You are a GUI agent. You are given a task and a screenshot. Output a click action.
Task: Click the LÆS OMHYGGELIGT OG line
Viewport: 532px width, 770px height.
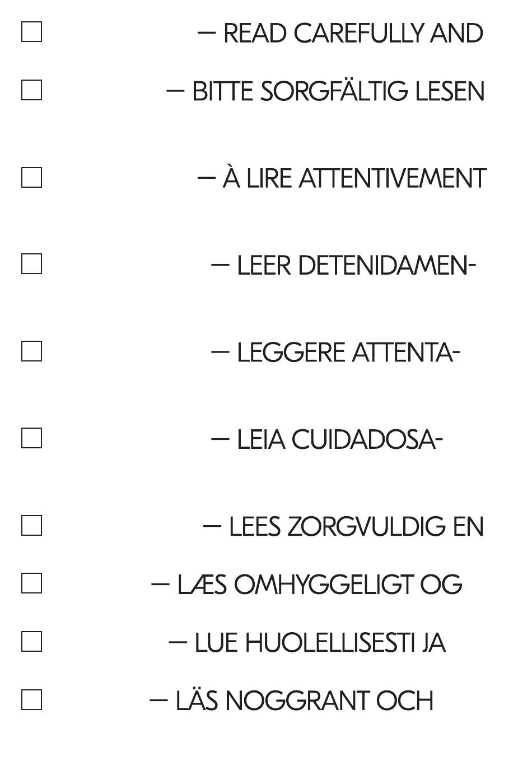320,585
